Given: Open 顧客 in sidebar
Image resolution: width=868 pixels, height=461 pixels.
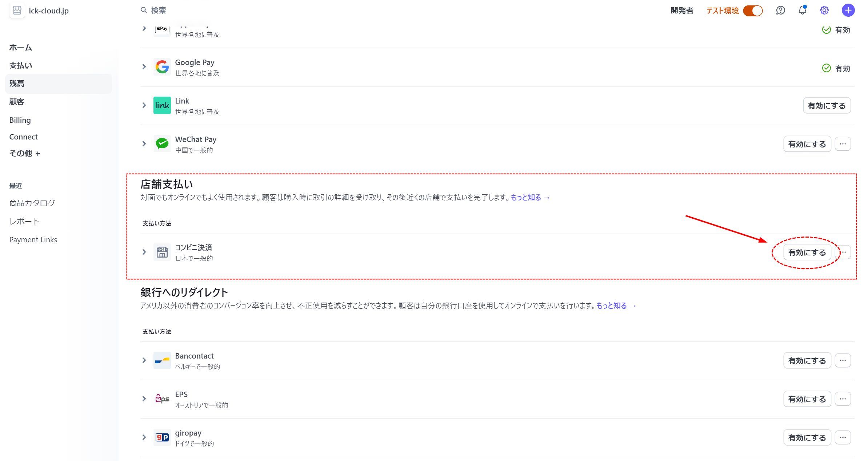Looking at the screenshot, I should tap(17, 102).
